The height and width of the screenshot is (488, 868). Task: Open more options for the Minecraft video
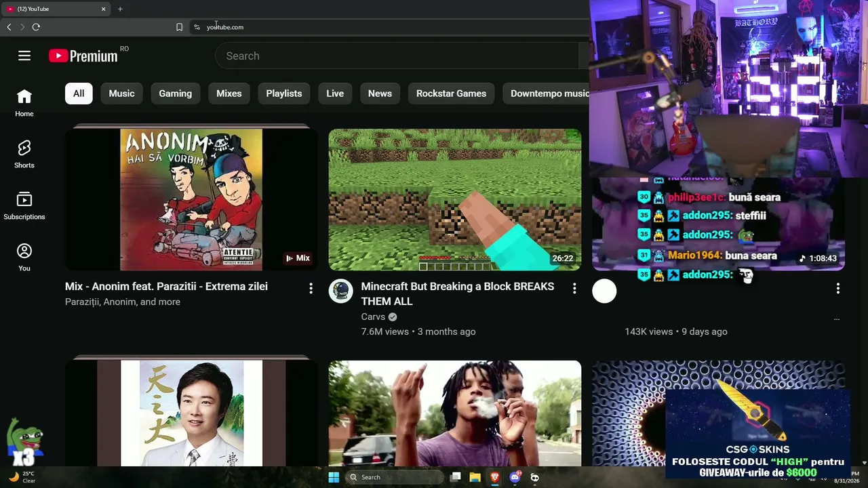(x=574, y=288)
